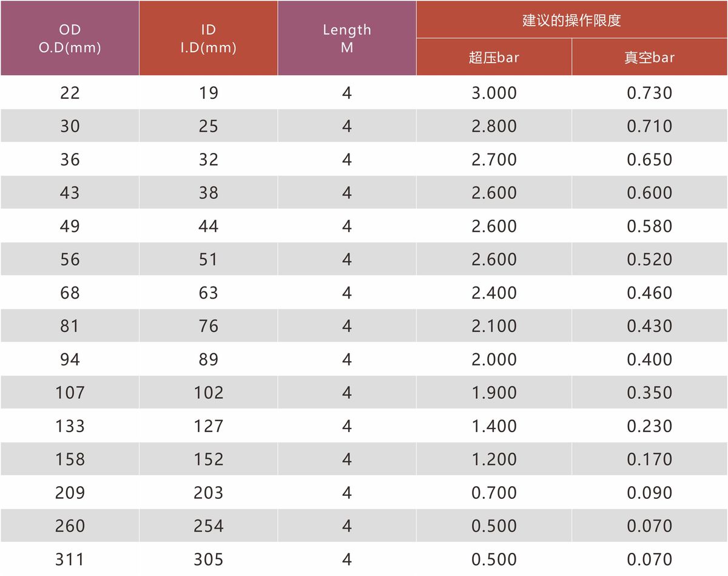Pick the 1.900 overpressure cell
The height and width of the screenshot is (576, 728).
tap(494, 393)
